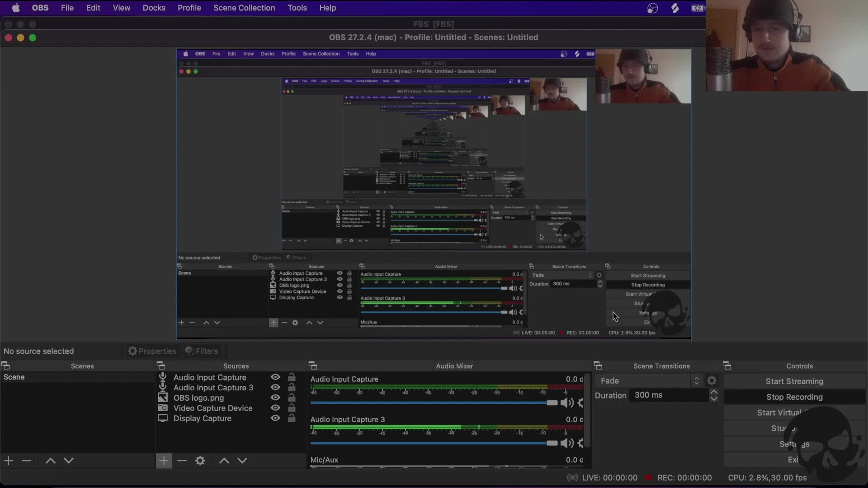Open the Tools menu
The image size is (868, 488).
[x=297, y=8]
